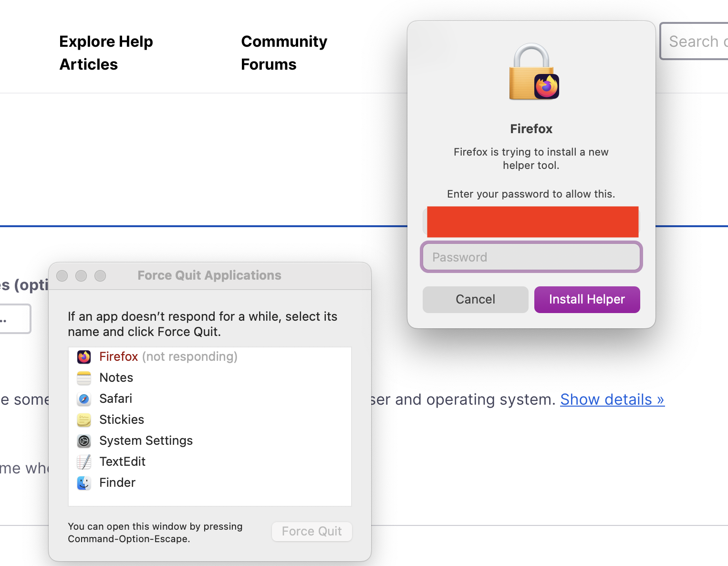Click the Firefox heading in the password dialog
Viewport: 728px width, 566px height.
(x=531, y=129)
